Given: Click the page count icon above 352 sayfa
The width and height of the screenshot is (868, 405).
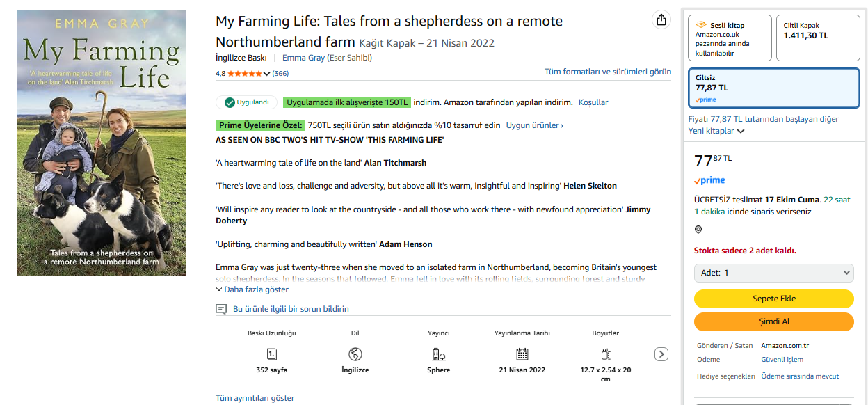Looking at the screenshot, I should click(x=272, y=354).
